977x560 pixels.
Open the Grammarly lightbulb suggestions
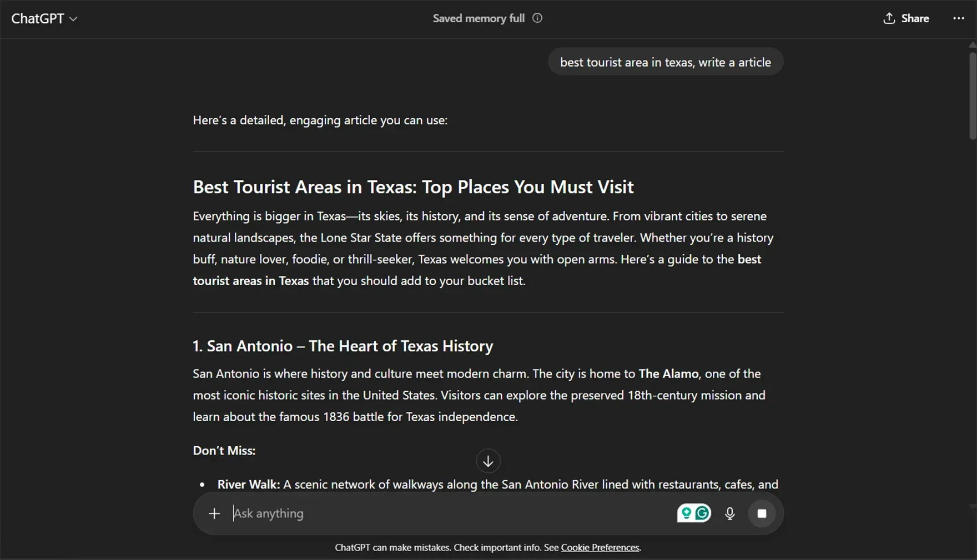coord(686,513)
